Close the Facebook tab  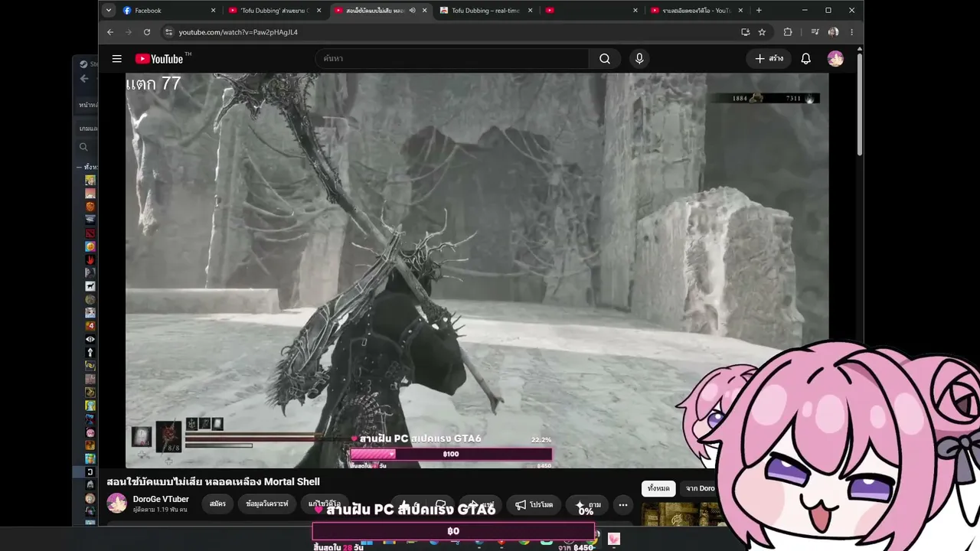point(214,11)
